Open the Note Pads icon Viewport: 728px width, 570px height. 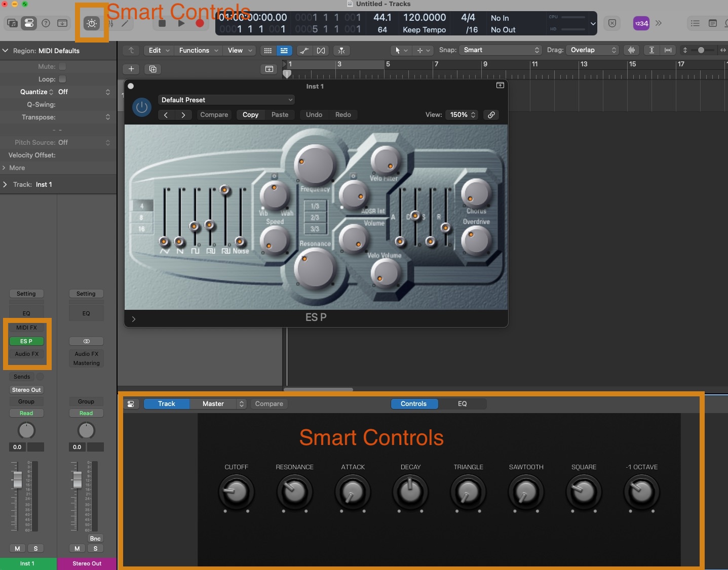coord(712,23)
